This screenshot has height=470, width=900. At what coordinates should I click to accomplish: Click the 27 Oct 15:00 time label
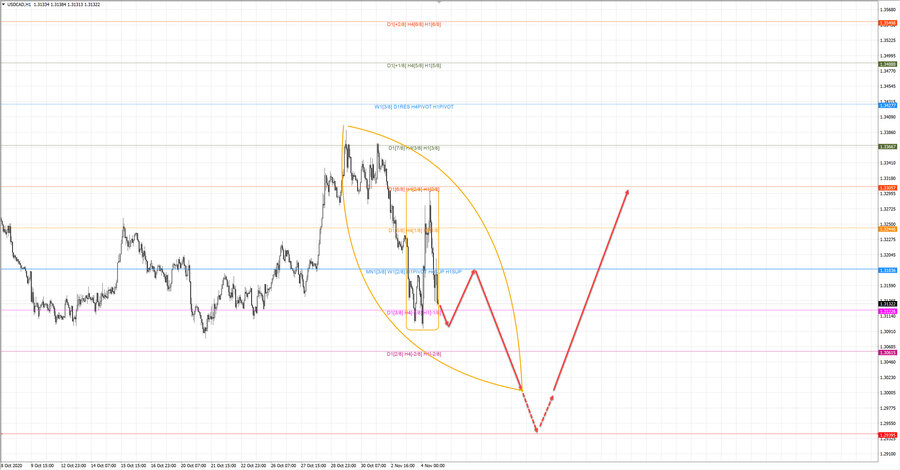click(x=314, y=465)
